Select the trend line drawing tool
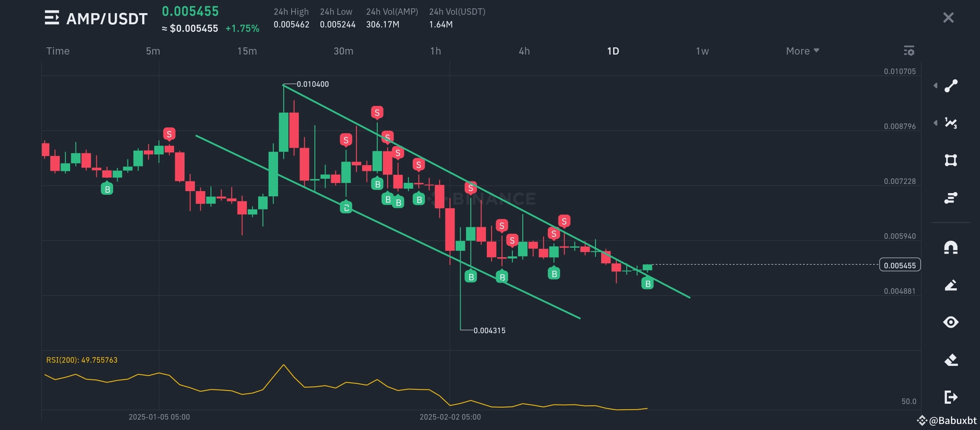 point(951,86)
